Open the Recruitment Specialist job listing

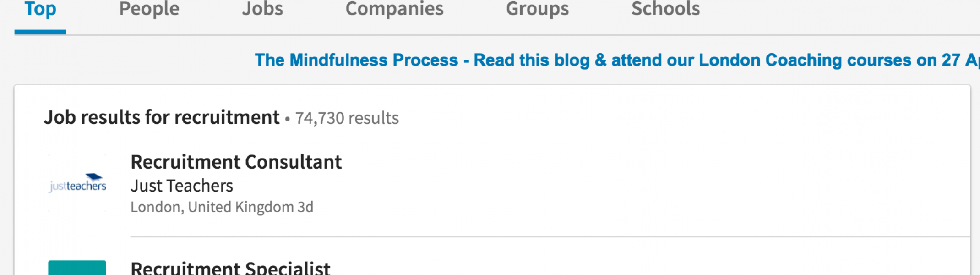230,268
